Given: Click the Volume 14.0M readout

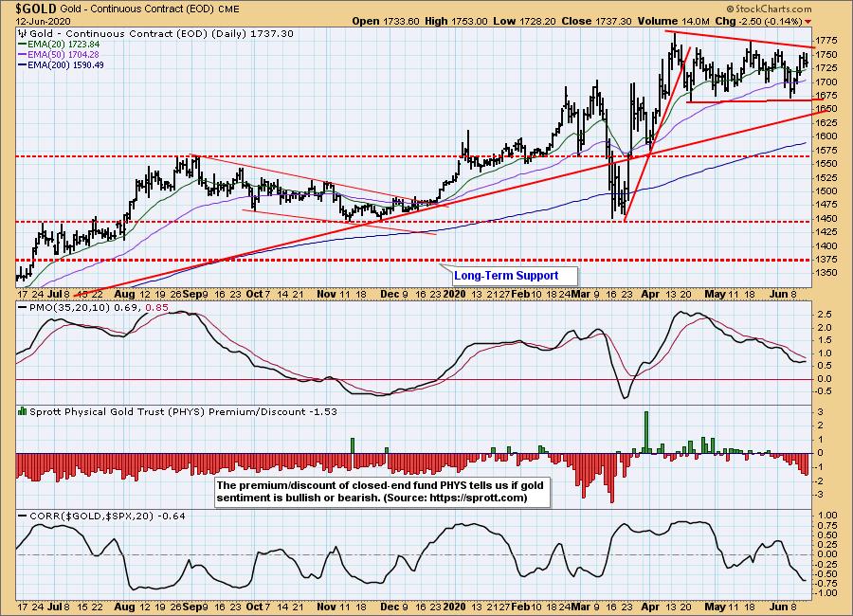Looking at the screenshot, I should tap(674, 21).
